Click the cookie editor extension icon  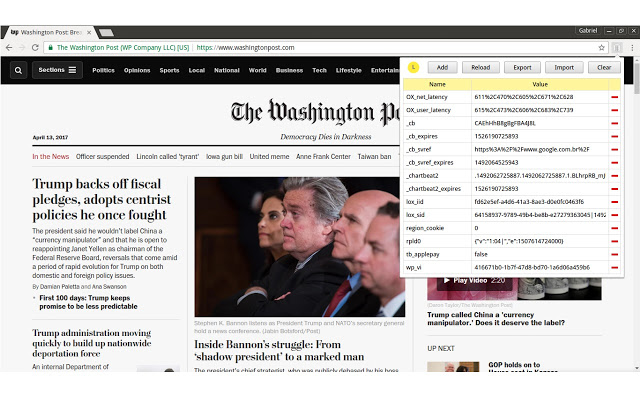[x=617, y=48]
